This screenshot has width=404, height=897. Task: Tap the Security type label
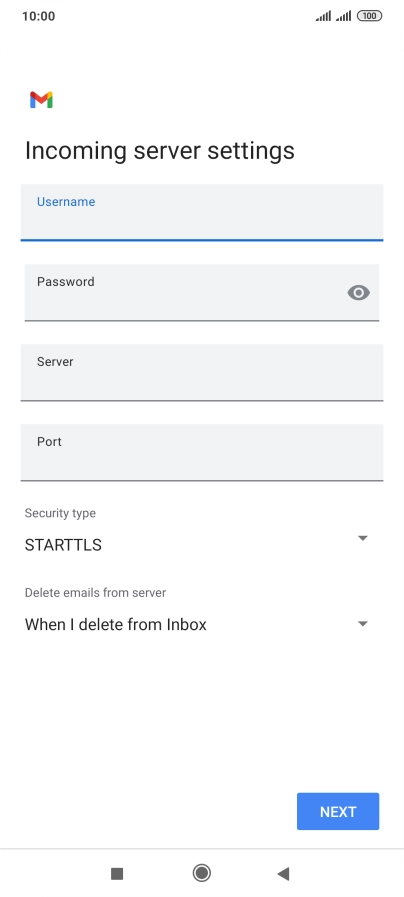[x=60, y=513]
